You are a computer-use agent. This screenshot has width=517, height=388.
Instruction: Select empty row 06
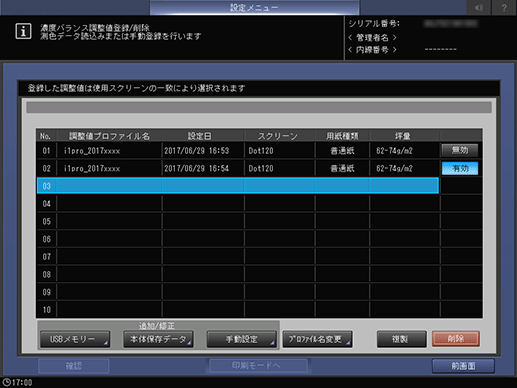[238, 239]
